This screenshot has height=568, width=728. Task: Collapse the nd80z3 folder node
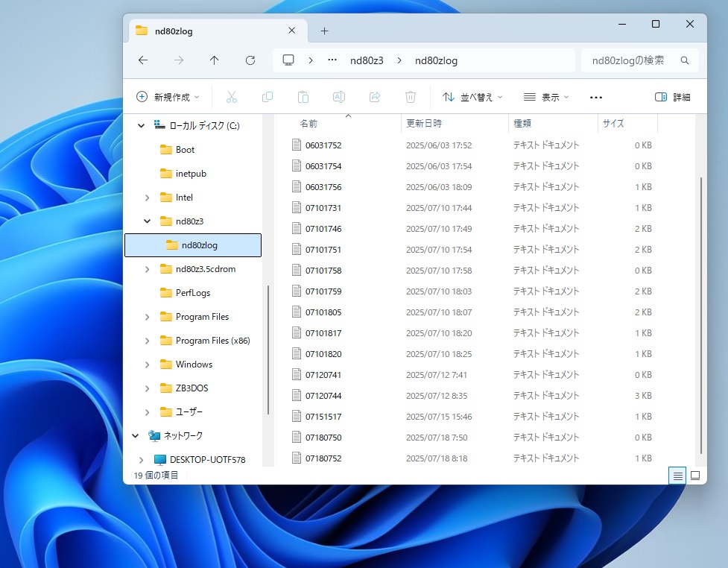tap(148, 221)
